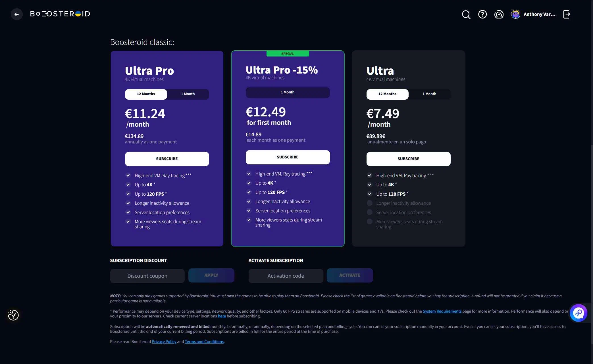Open the Privacy Policy link
The image size is (593, 364).
(164, 342)
